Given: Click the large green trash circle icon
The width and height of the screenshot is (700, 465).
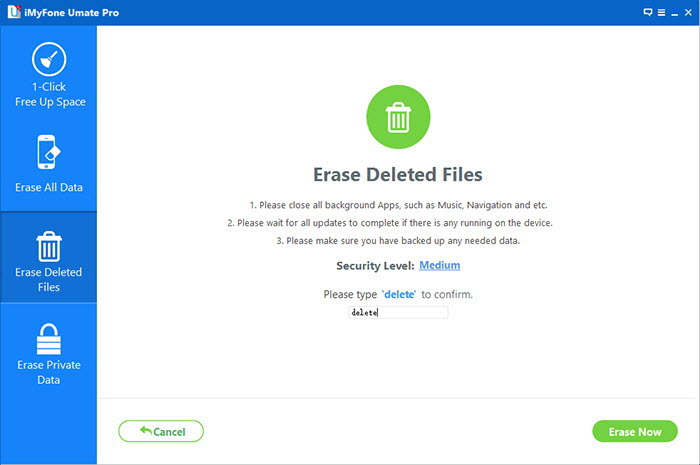Looking at the screenshot, I should 398,119.
